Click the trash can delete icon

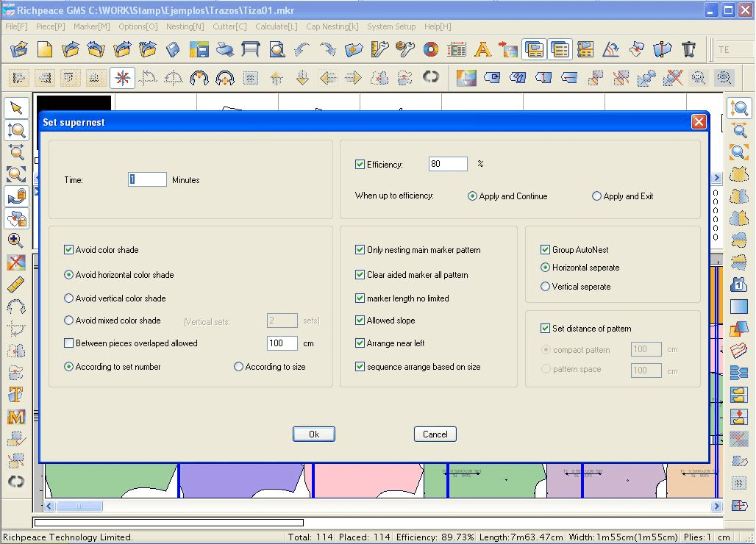pyautogui.click(x=688, y=49)
